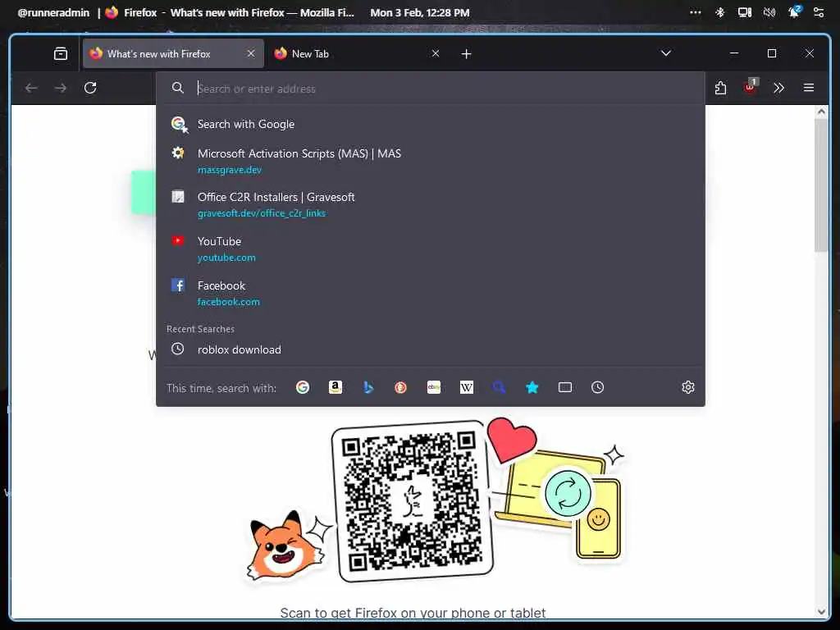Select recent search roblox download

430,349
